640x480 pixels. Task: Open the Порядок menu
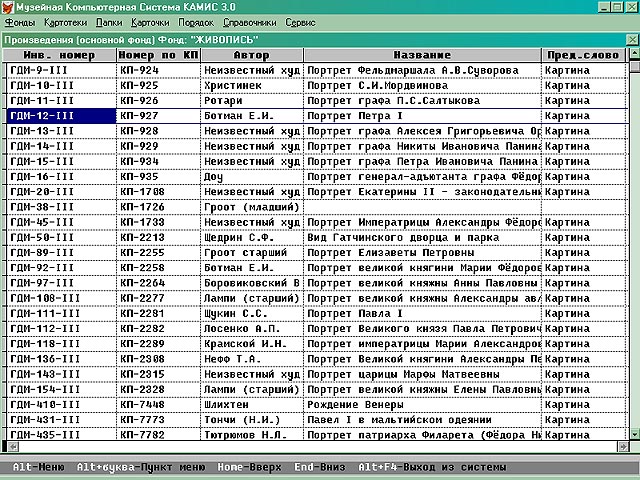(196, 23)
